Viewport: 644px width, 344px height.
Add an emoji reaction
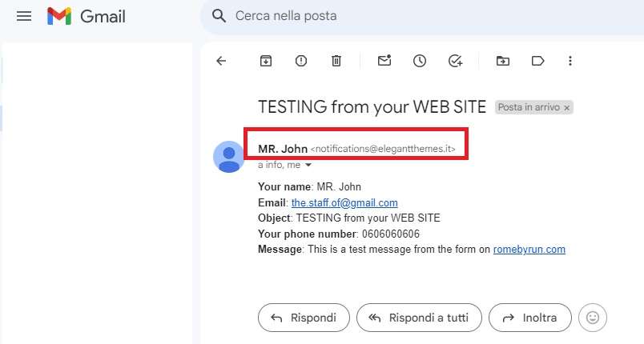click(593, 318)
